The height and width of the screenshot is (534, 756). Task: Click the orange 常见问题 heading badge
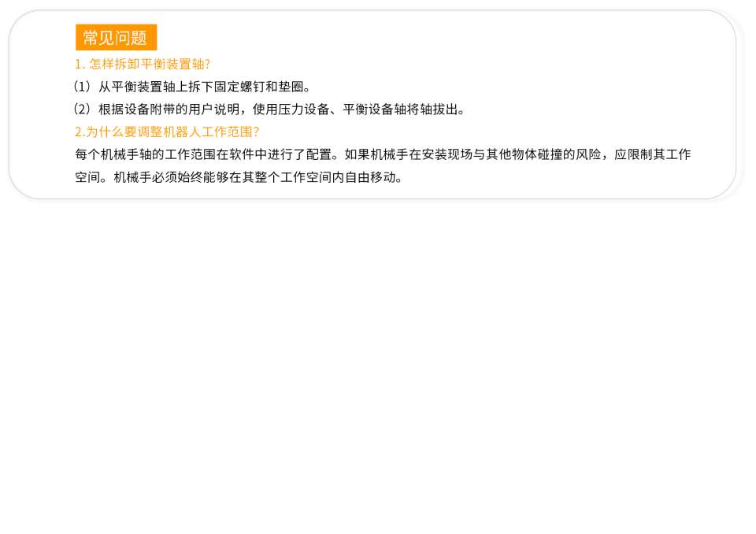(117, 37)
